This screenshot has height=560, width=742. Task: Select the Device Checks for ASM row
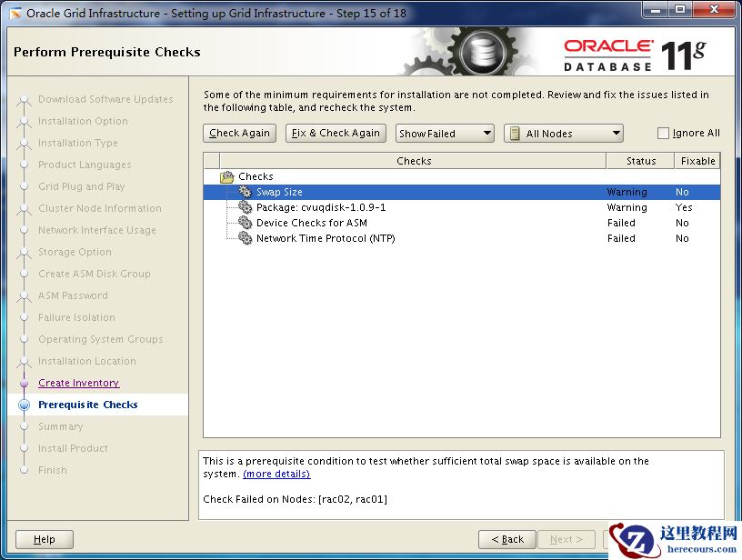[x=462, y=223]
